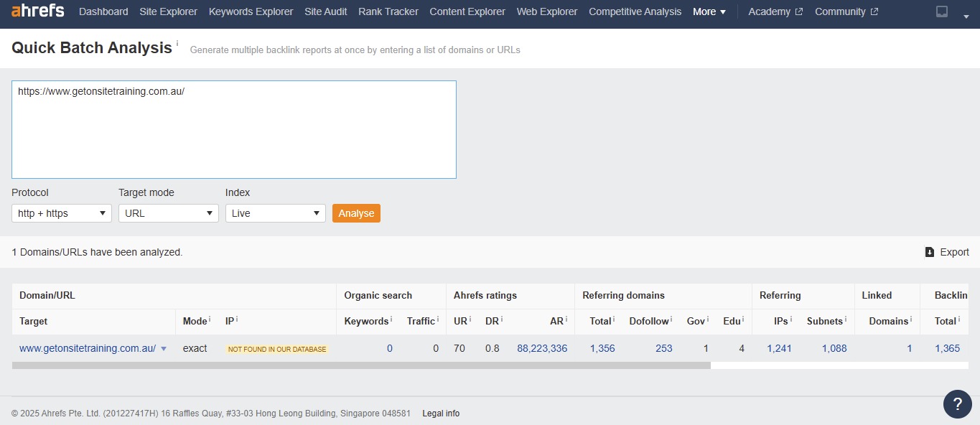Expand arrow next to getonsitetraining target URL
Viewport: 980px width, 425px height.
click(164, 349)
